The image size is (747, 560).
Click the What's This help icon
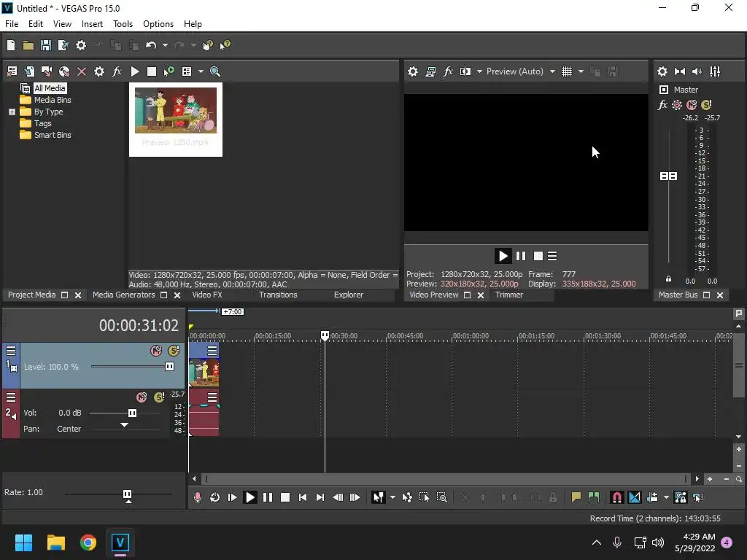click(x=225, y=45)
